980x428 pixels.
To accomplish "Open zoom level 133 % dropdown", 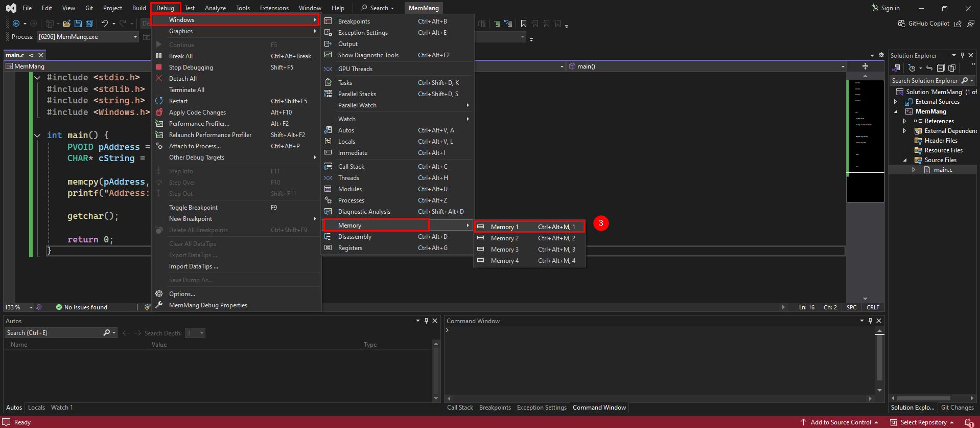I will click(x=31, y=307).
